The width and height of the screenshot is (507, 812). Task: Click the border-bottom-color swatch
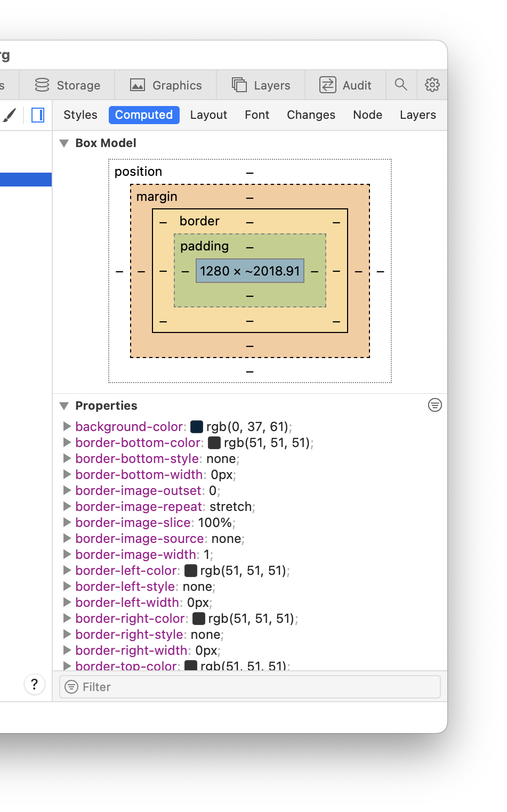214,443
